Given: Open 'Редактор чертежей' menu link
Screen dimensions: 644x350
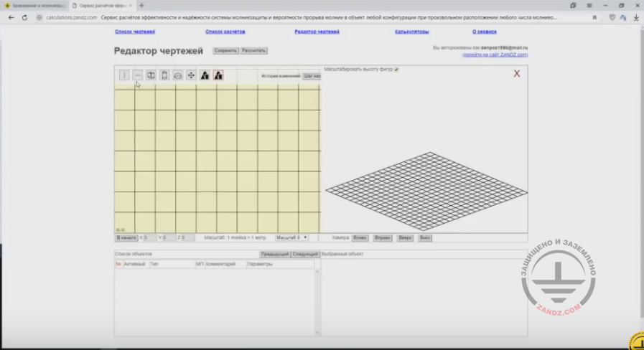Looking at the screenshot, I should tap(317, 32).
